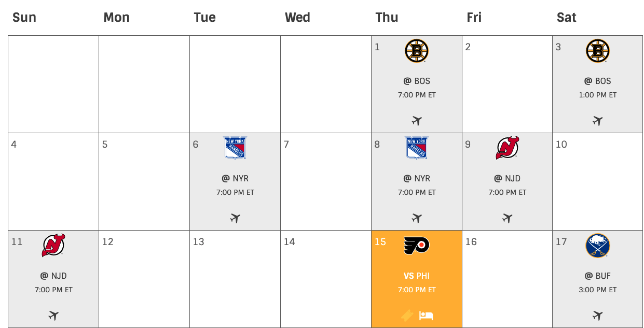Click the ticket icon on the 15th
Screen dimensions: 644x328
coord(407,315)
